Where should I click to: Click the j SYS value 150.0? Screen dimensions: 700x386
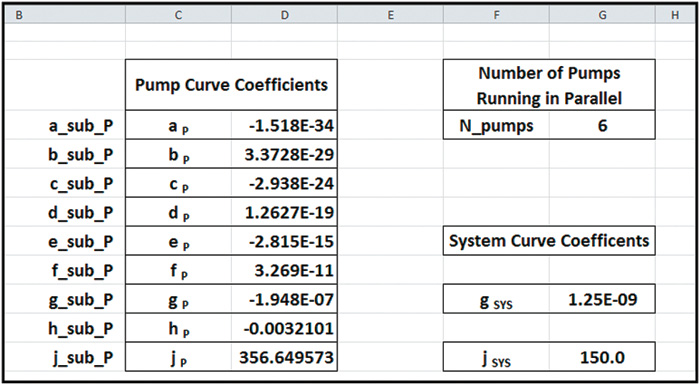(602, 357)
